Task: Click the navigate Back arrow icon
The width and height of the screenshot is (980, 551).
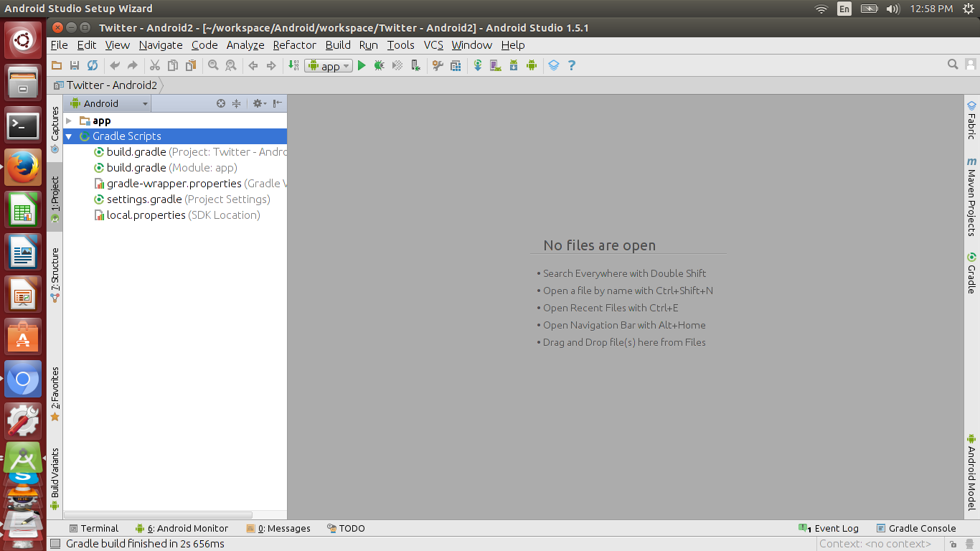Action: [x=253, y=65]
